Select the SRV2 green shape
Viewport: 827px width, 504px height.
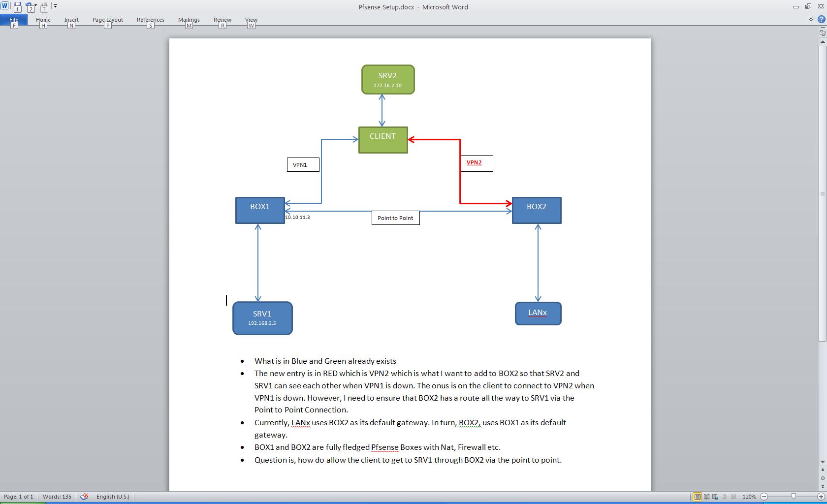pos(388,80)
